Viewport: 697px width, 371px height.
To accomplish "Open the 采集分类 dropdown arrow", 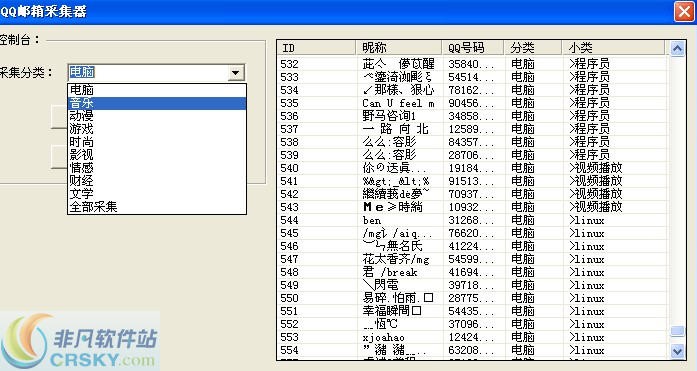I will [236, 72].
